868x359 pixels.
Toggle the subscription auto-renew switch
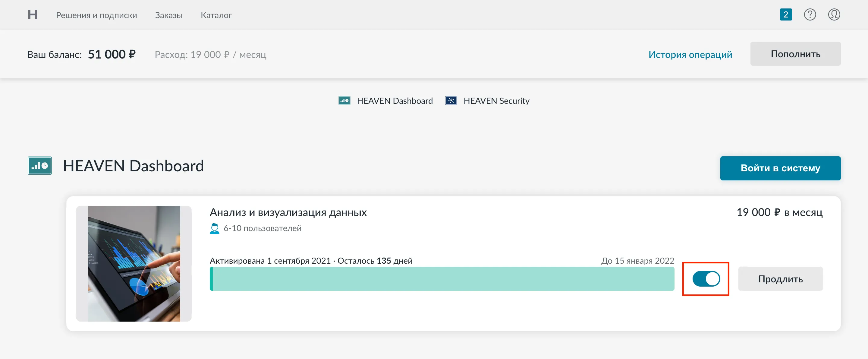pyautogui.click(x=706, y=279)
